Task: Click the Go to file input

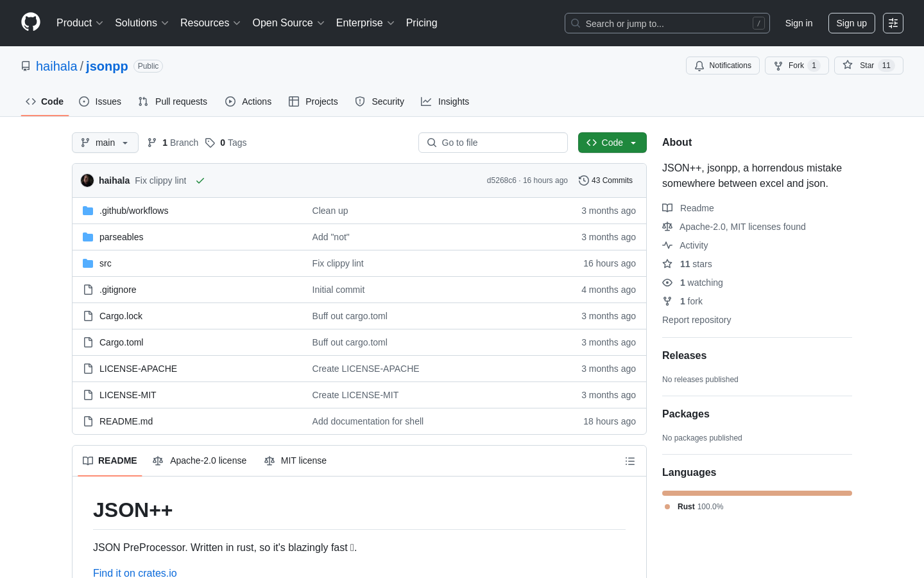Action: 493,143
